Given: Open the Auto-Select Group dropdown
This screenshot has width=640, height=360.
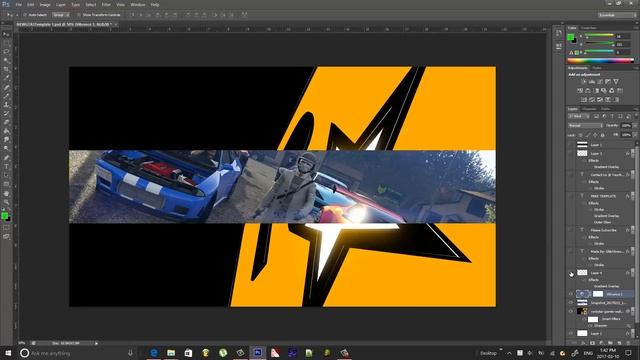Looking at the screenshot, I should click(x=61, y=15).
